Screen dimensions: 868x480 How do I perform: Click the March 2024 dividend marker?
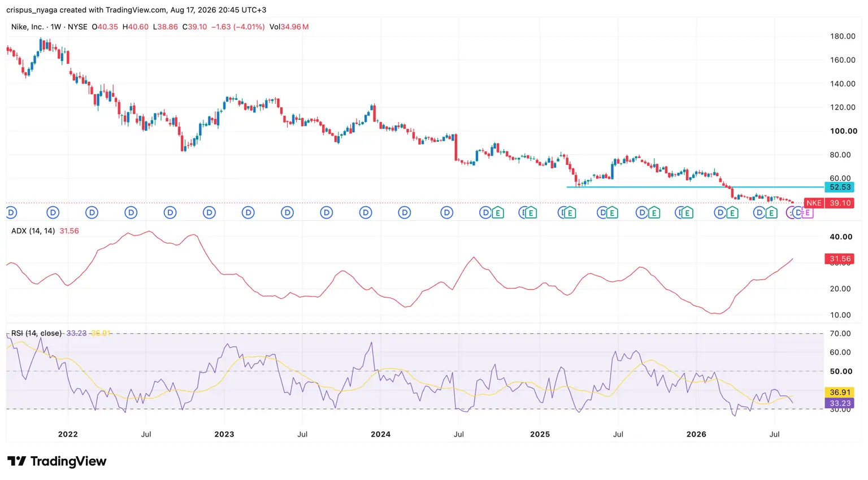click(x=404, y=213)
